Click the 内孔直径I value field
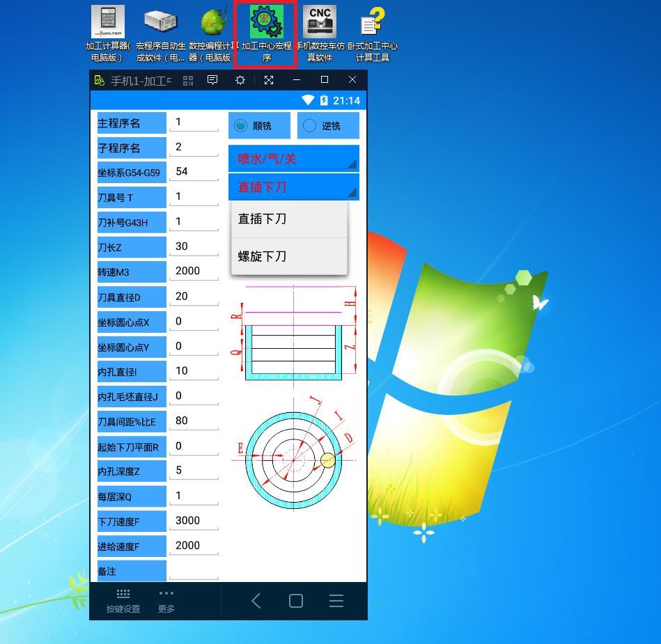The height and width of the screenshot is (644, 661). [x=194, y=371]
